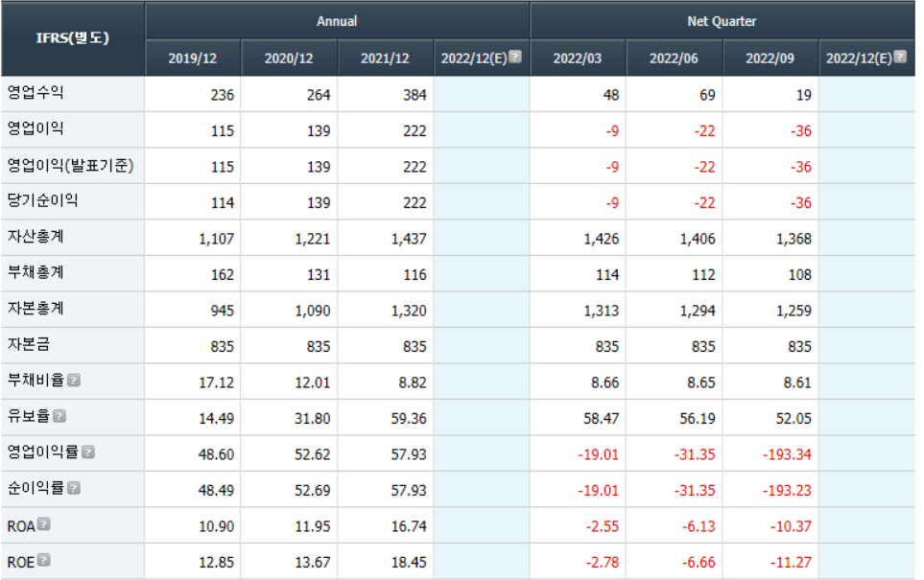Click ROE value 18.45
The width and height of the screenshot is (924, 580).
pyautogui.click(x=409, y=562)
